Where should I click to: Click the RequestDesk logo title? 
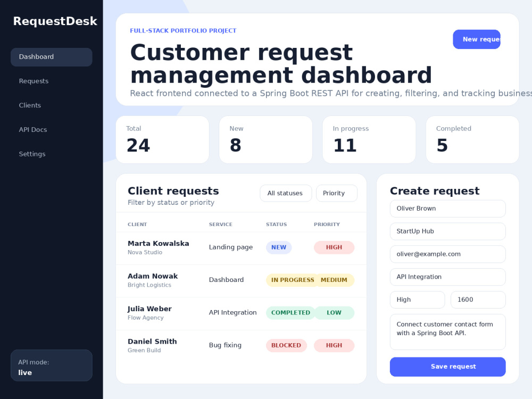(55, 21)
